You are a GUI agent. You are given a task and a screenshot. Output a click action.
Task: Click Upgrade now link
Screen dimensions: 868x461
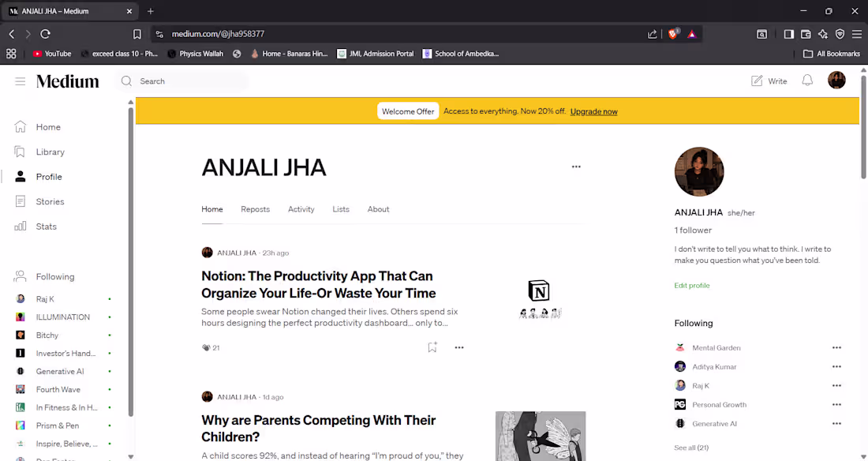click(593, 111)
